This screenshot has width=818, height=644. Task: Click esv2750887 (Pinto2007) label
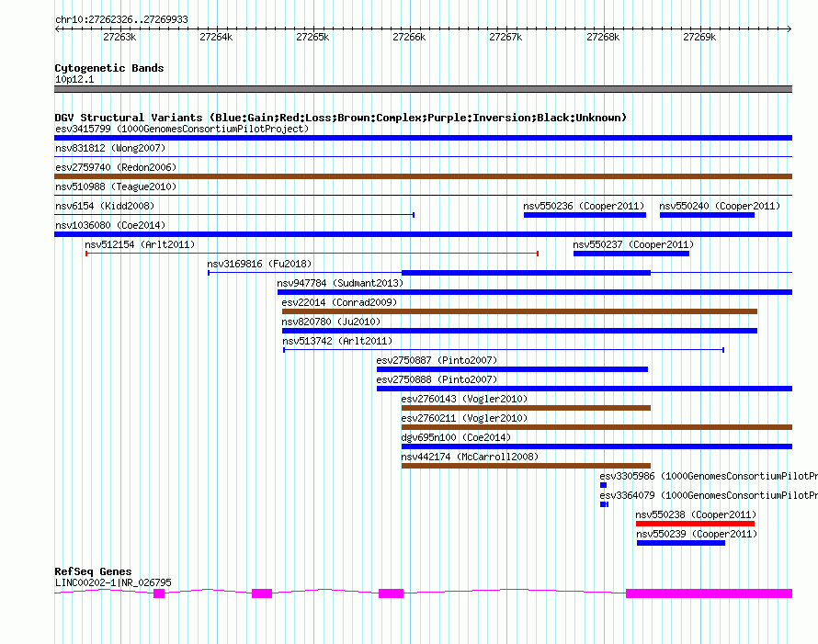(437, 360)
